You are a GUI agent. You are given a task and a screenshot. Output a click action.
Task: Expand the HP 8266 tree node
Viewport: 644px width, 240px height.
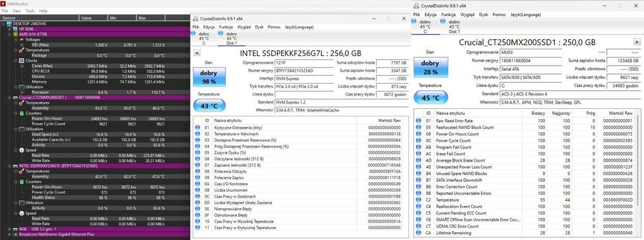click(x=10, y=29)
